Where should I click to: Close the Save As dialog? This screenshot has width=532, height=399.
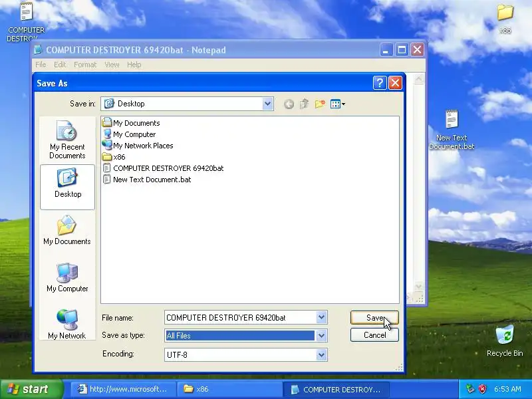point(395,82)
